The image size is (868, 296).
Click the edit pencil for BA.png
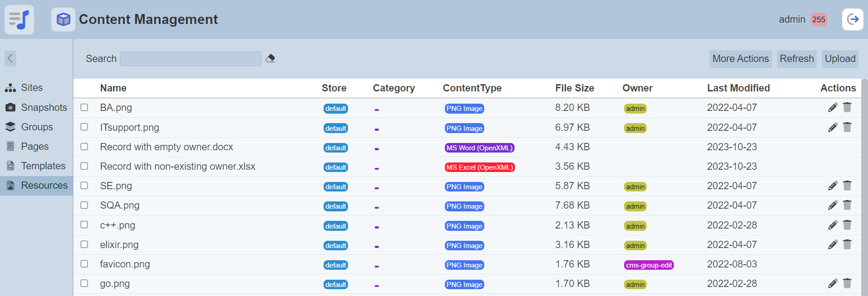[x=832, y=108]
